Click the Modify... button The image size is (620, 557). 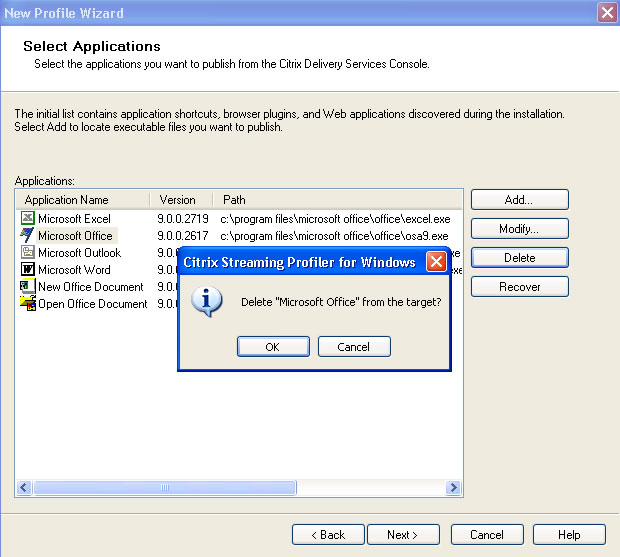520,228
